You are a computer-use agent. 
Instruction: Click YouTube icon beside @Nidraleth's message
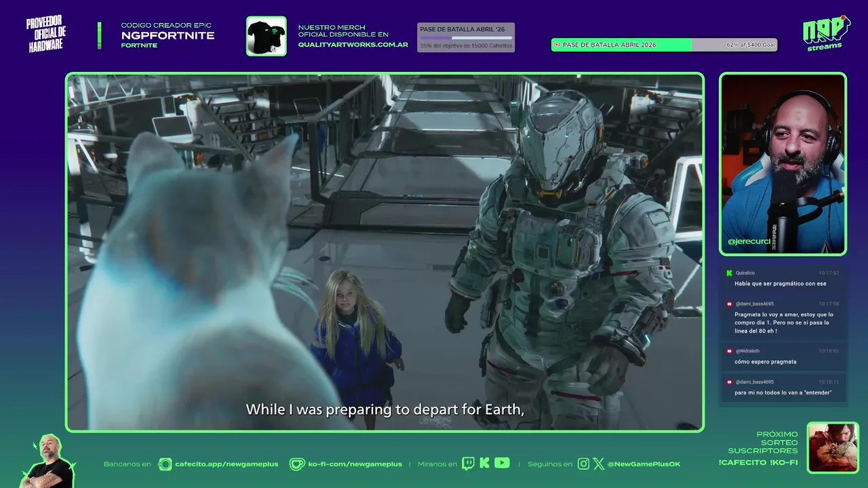coord(729,351)
